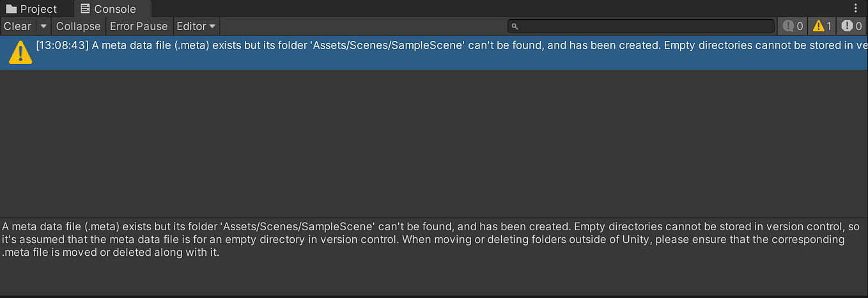Focus the console search field
The height and width of the screenshot is (298, 868).
[x=641, y=26]
